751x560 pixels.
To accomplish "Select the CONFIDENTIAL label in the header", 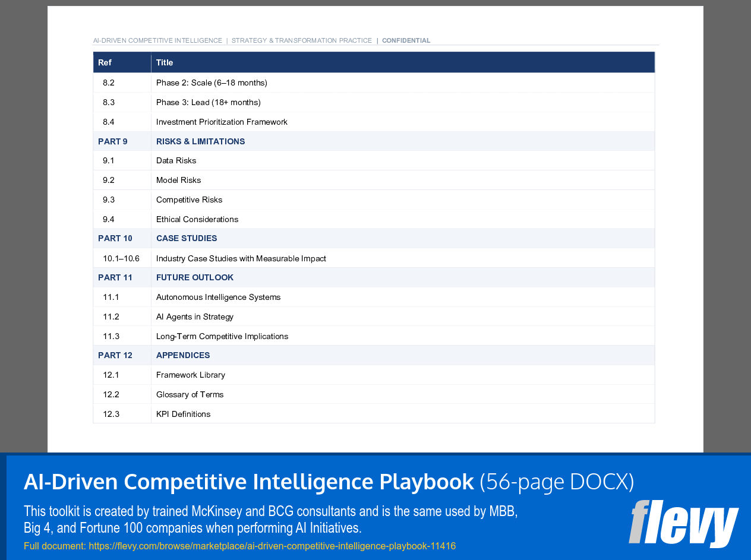I will pyautogui.click(x=406, y=40).
